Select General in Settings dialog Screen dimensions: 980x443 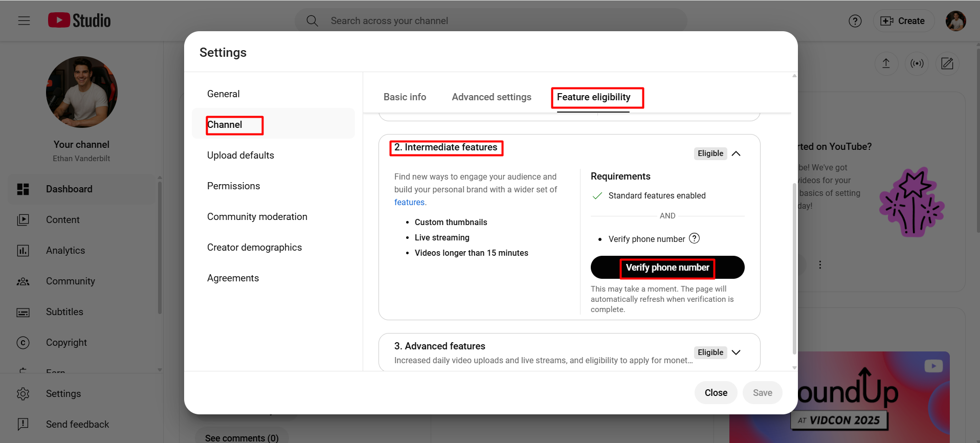point(273,94)
